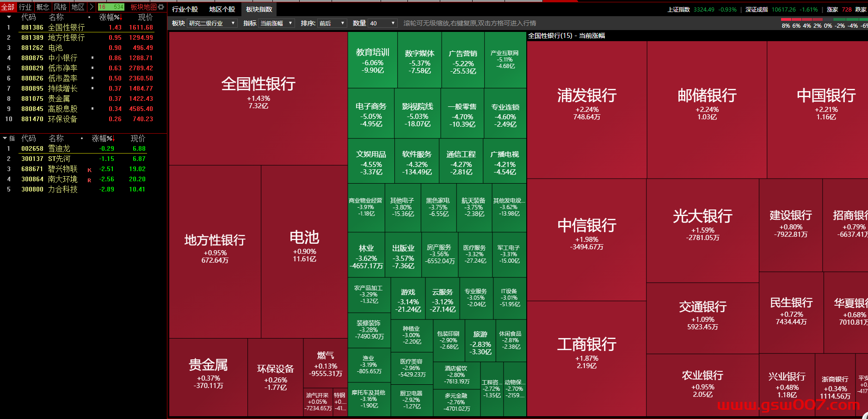Sort sector list by 涨幅% column
The height and width of the screenshot is (419, 868).
110,17
